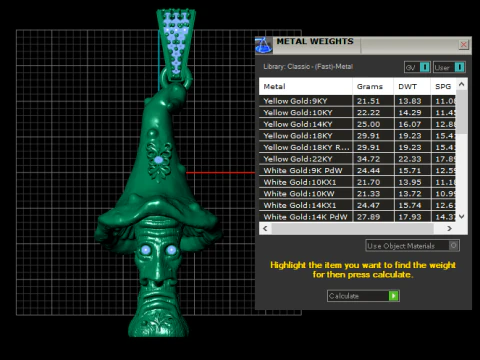
Task: Click the METAL WEIGHTS title bar
Action: click(x=363, y=45)
